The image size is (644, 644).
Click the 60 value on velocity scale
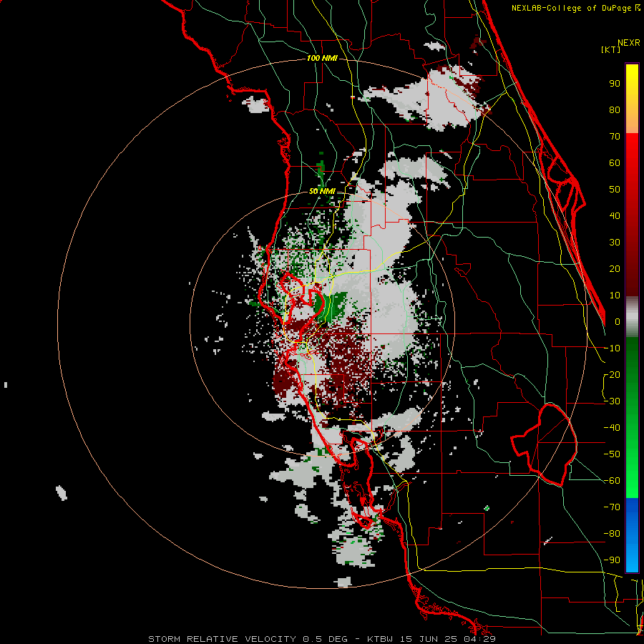click(x=615, y=162)
